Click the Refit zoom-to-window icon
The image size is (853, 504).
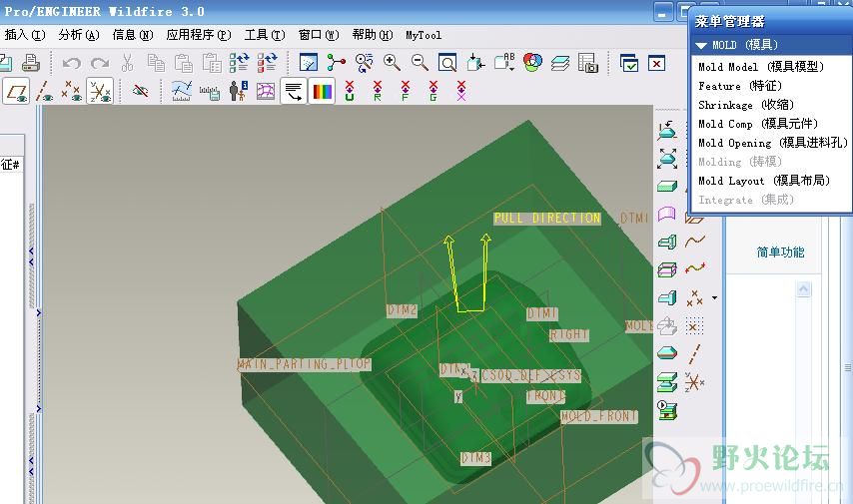tap(447, 63)
